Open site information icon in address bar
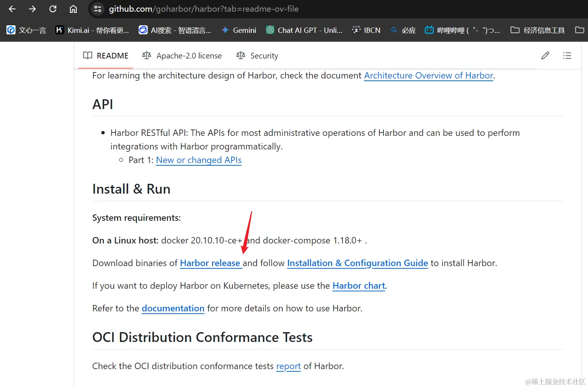Screen dimensions: 588x388 click(97, 9)
